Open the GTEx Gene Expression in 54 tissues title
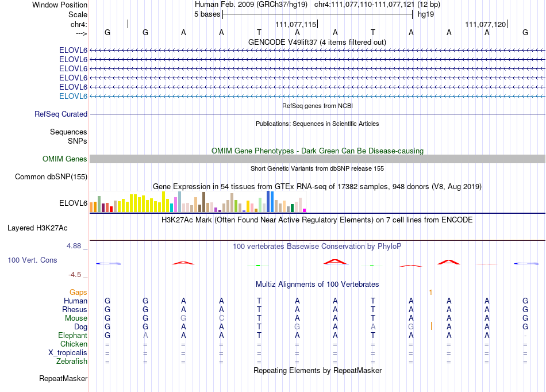This screenshot has height=392, width=546. pyautogui.click(x=317, y=187)
